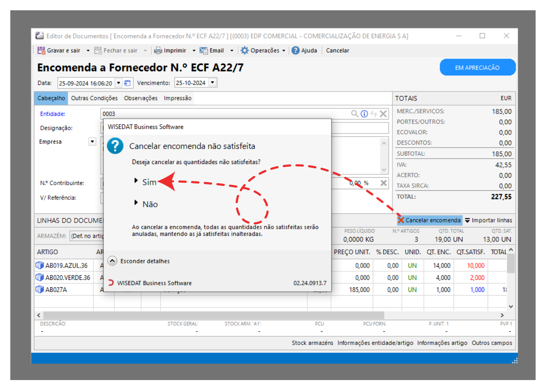This screenshot has height=392, width=543.
Task: Click the Stock armazéns link
Action: [312, 343]
